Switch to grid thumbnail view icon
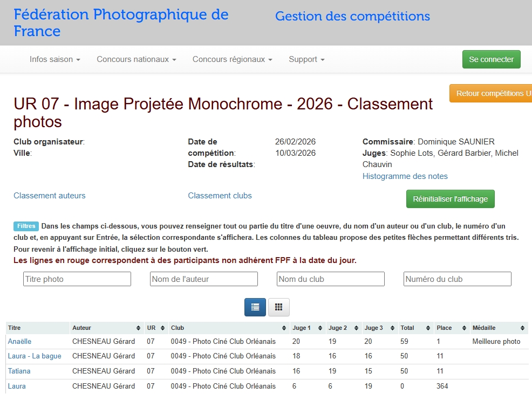Viewport: 532px width, 394px height. [x=278, y=307]
